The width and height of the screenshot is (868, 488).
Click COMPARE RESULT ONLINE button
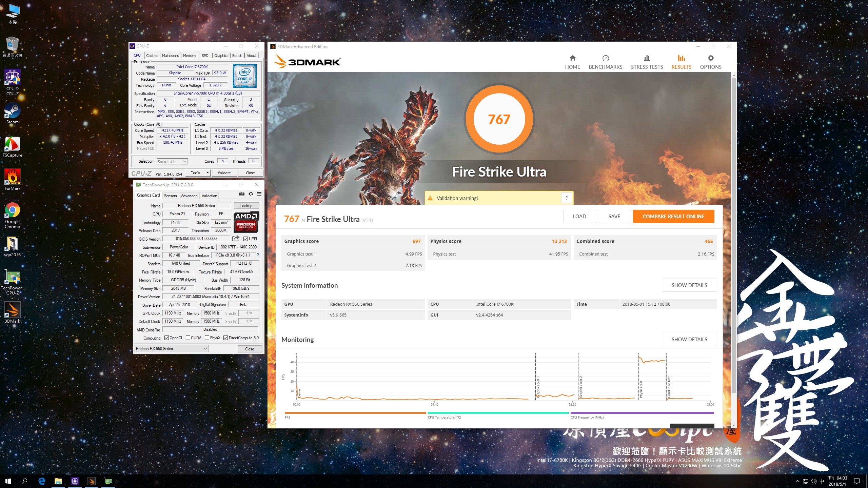673,216
